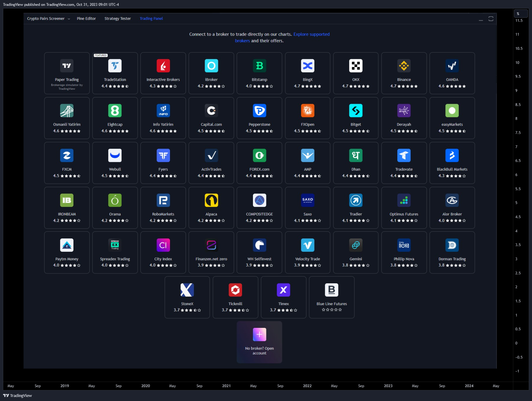Click the iBroker logo
Screen dimensions: 532x401
(211, 66)
